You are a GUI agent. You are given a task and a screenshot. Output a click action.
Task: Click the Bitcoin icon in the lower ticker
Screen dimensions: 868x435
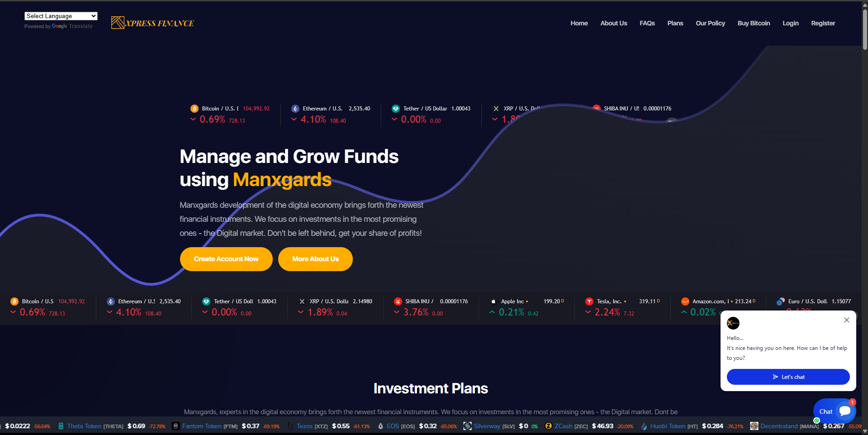[14, 301]
